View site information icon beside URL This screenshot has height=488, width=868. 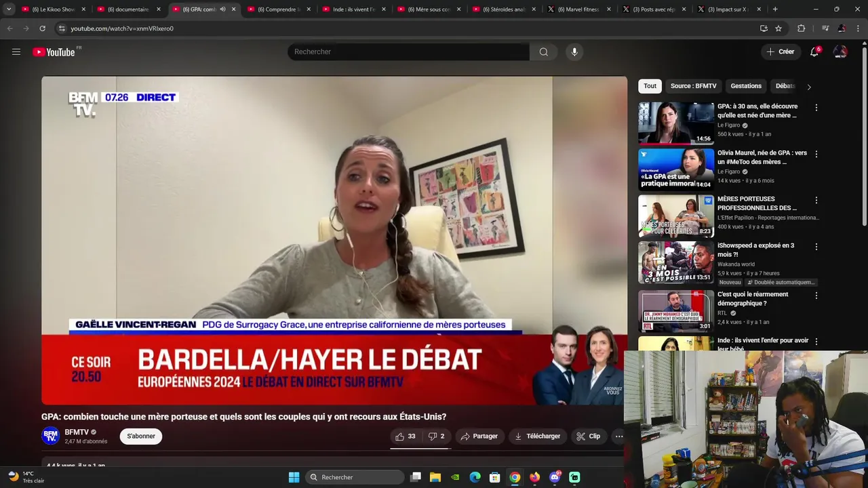(x=62, y=28)
